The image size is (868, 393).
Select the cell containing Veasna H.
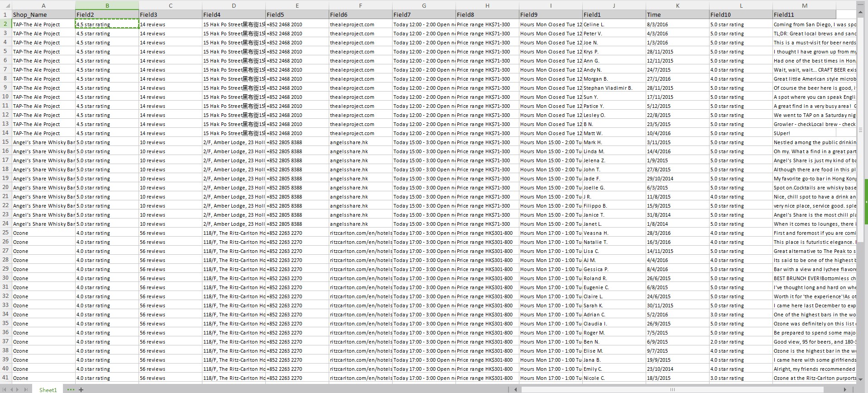614,233
